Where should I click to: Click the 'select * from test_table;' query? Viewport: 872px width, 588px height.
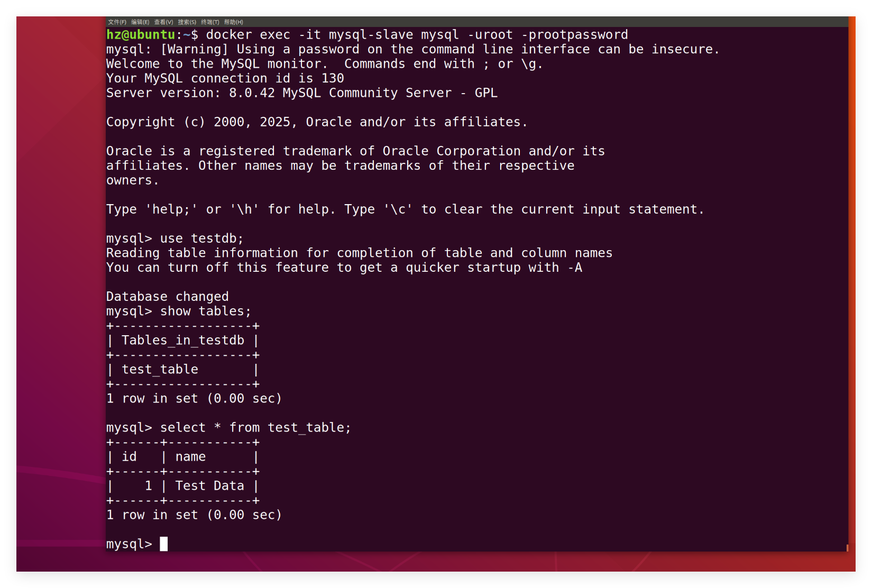[255, 428]
